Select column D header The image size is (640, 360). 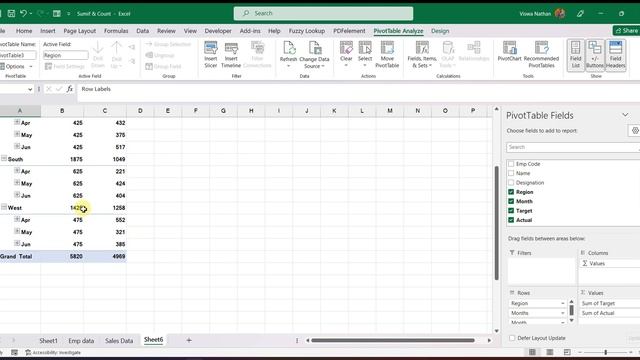pos(140,111)
